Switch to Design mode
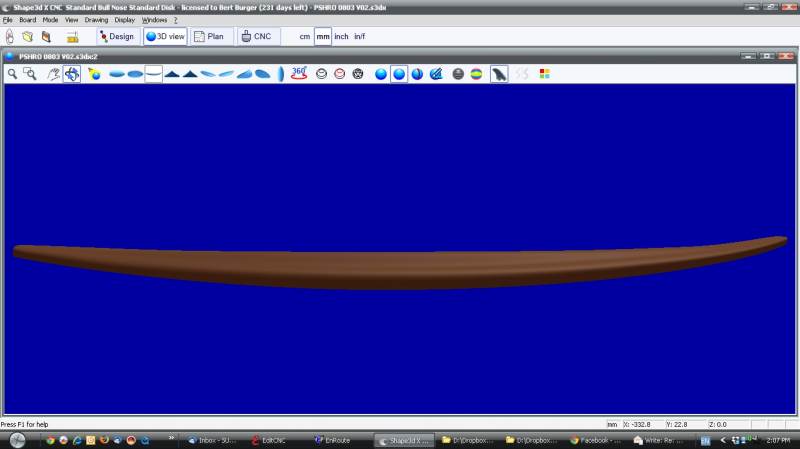This screenshot has width=800, height=449. point(116,36)
